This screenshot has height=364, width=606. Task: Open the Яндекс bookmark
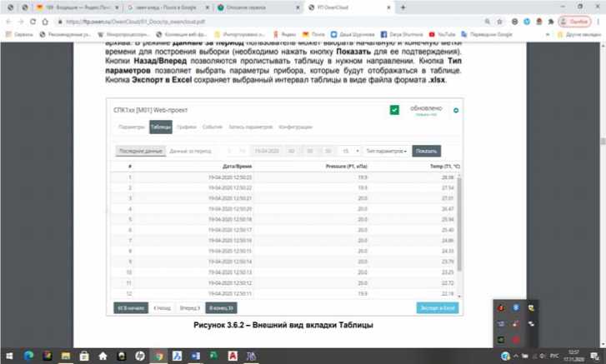click(284, 34)
